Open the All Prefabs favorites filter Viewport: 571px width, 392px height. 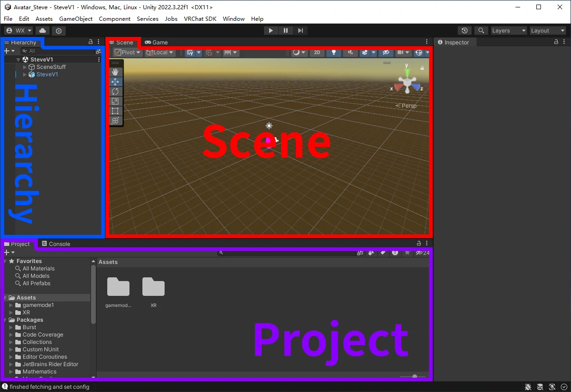[37, 283]
